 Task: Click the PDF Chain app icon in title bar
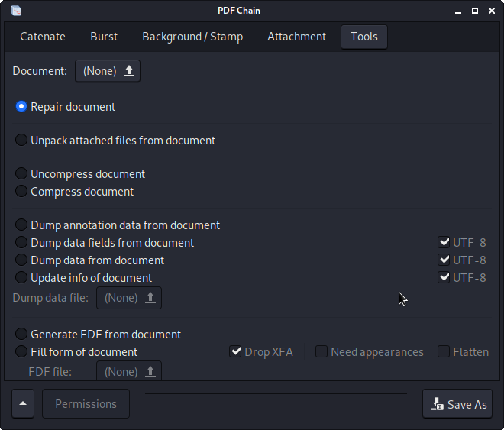(x=16, y=11)
